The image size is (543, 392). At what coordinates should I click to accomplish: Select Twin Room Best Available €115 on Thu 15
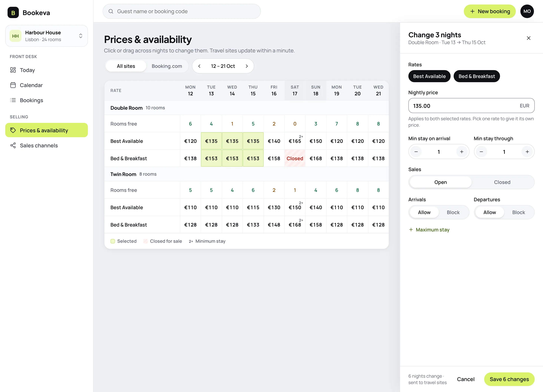pos(253,207)
